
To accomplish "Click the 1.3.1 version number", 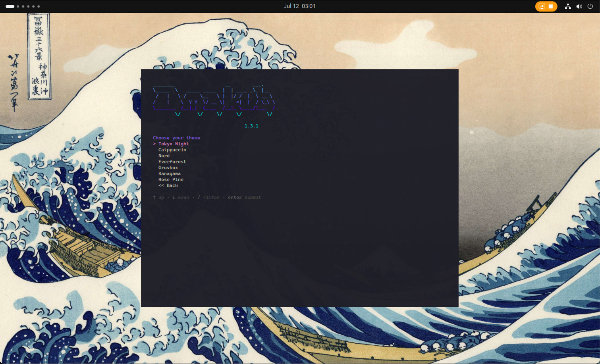I will coord(251,126).
